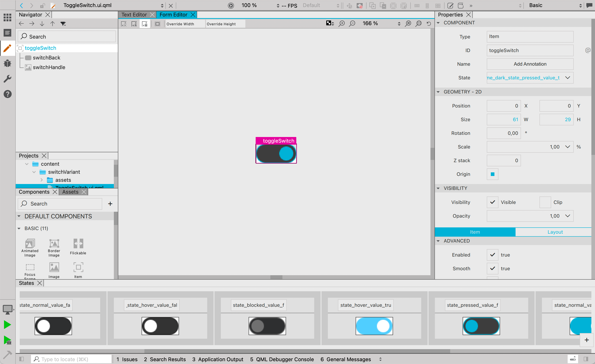
Task: Open the State dropdown in Properties
Action: [x=567, y=78]
